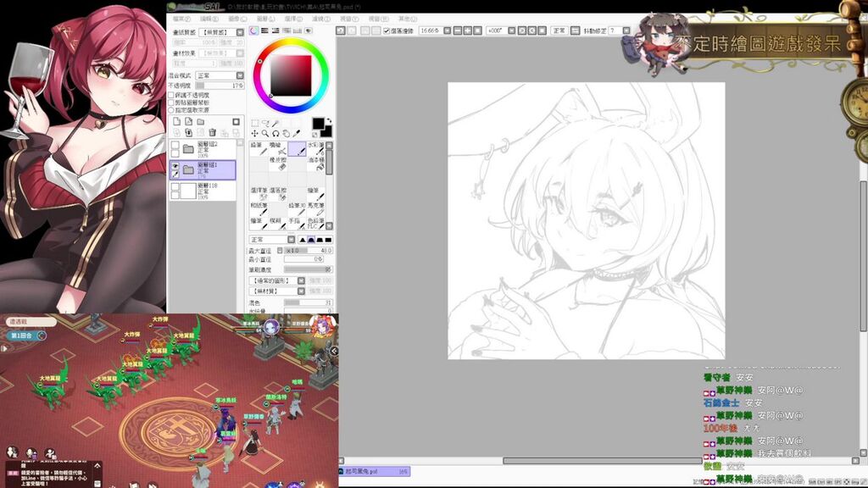
Task: Show the 圖層組2 folder layer
Action: pyautogui.click(x=175, y=145)
